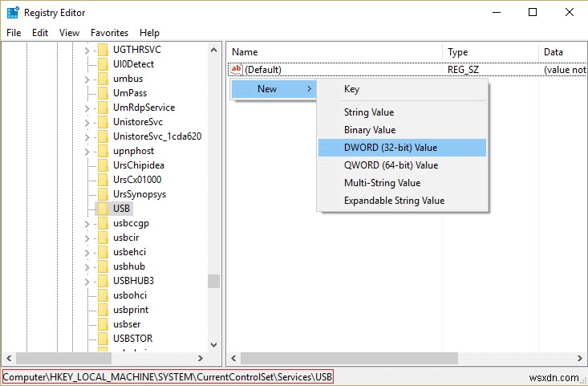Viewport: 588px width, 386px height.
Task: Sort by the Name column header
Action: (x=335, y=52)
